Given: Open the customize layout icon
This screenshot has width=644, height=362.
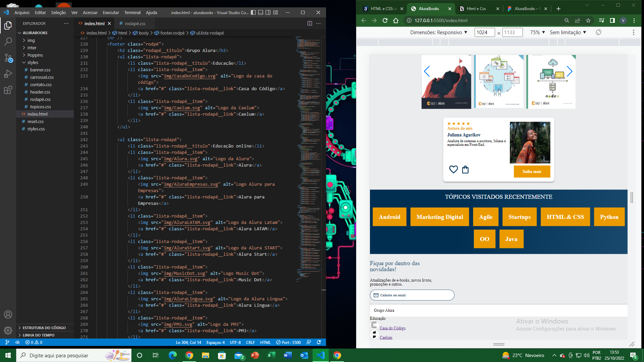Looking at the screenshot, I should [276, 12].
